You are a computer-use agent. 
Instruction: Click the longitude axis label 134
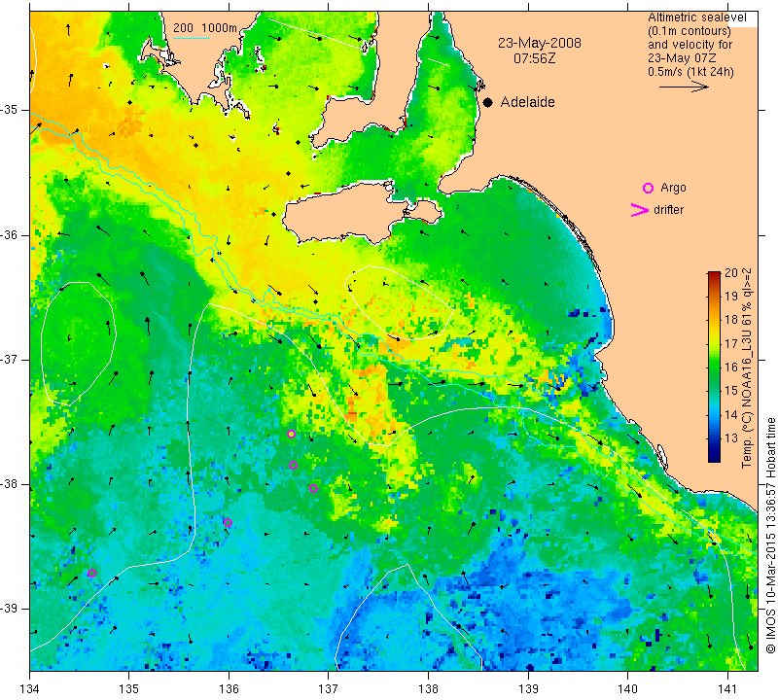click(30, 689)
